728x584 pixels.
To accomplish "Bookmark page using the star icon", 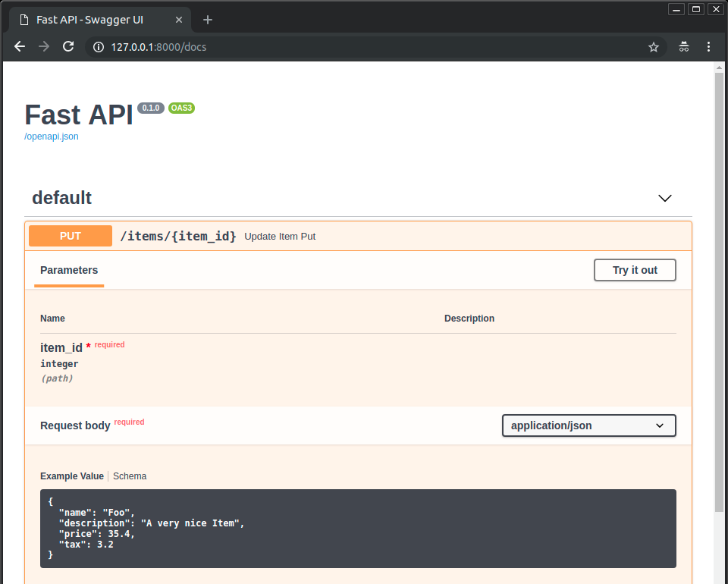I will click(x=654, y=47).
